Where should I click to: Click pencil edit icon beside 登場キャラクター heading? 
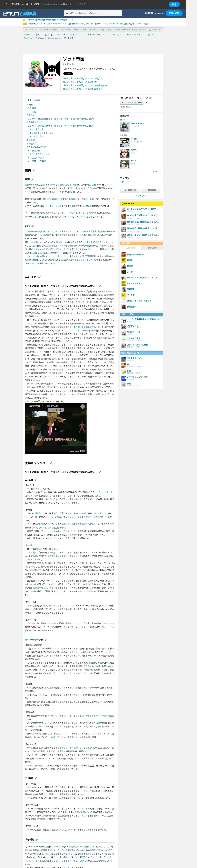tap(51, 463)
